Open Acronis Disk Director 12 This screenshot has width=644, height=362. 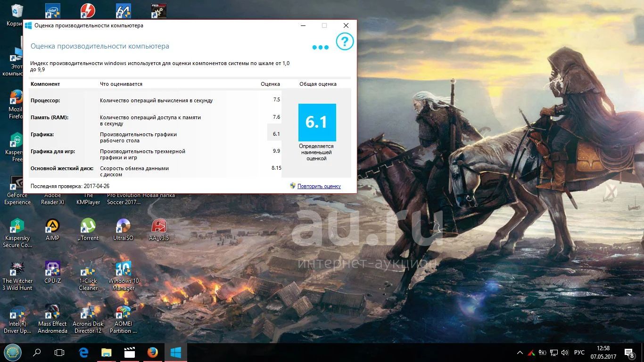(x=88, y=320)
